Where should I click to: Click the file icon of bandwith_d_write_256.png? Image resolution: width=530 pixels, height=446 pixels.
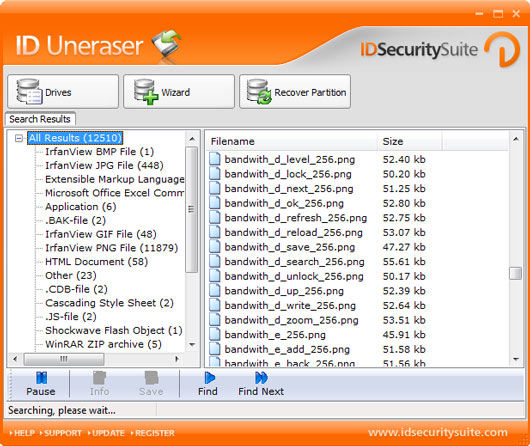tap(215, 305)
